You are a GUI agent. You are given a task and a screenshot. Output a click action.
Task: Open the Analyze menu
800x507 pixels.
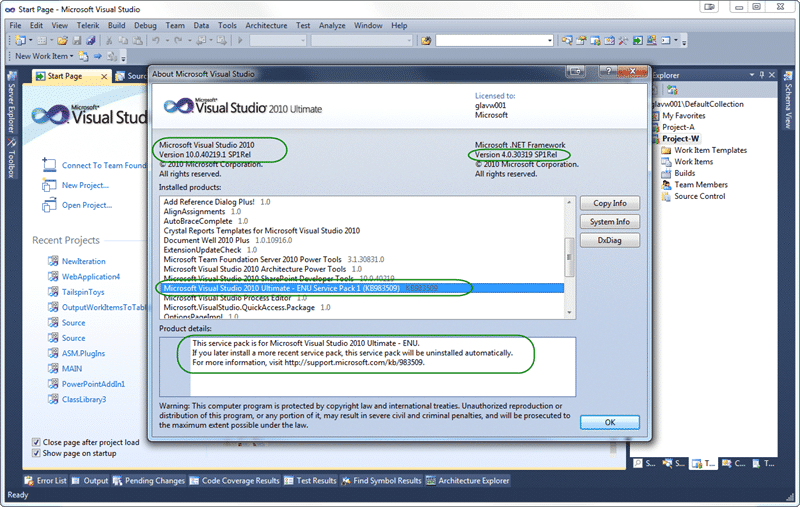(x=332, y=26)
